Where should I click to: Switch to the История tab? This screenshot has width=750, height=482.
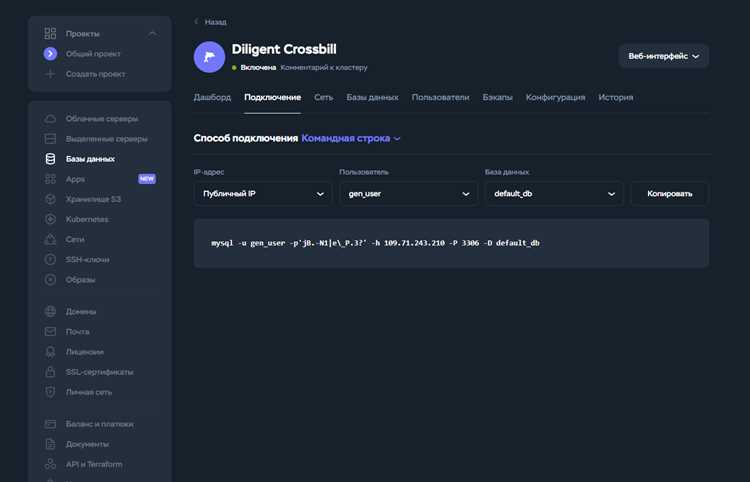tap(616, 97)
